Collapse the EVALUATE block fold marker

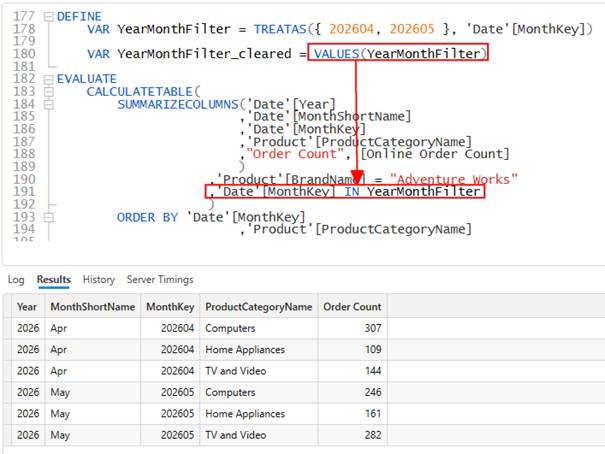point(48,79)
